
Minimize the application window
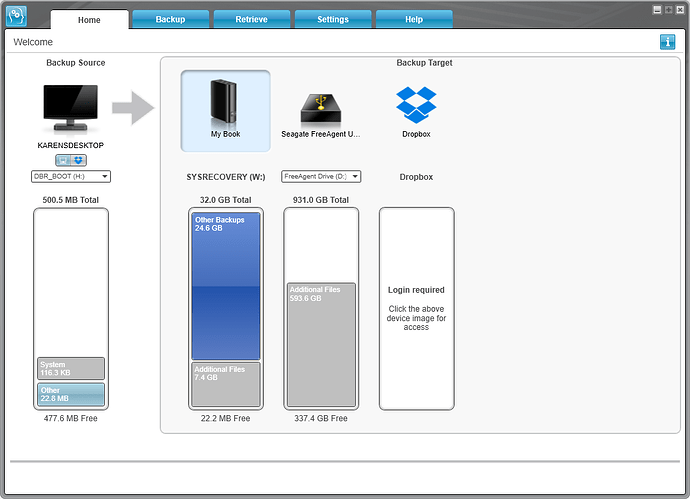point(657,10)
